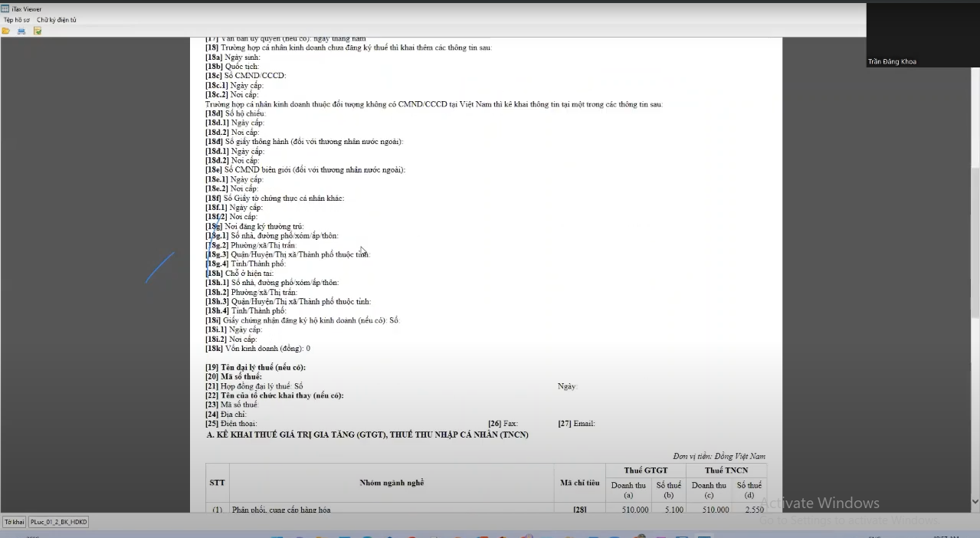Image resolution: width=980 pixels, height=538 pixels.
Task: Click the [27] Email field label
Action: coord(576,424)
